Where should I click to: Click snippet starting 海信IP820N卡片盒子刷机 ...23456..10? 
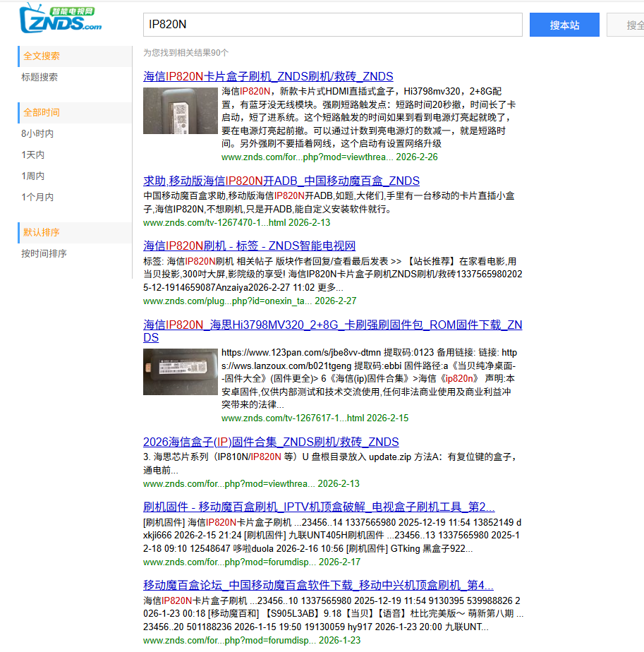333,614
